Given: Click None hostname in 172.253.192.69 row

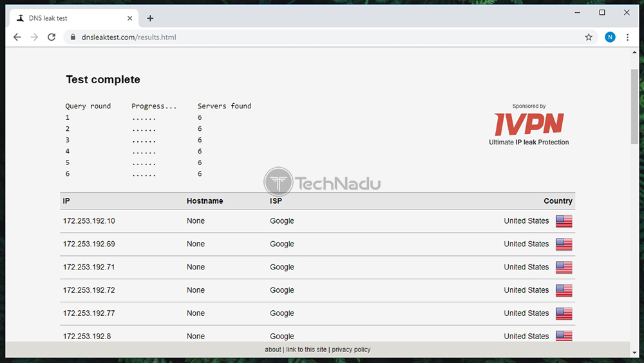Looking at the screenshot, I should pyautogui.click(x=196, y=244).
